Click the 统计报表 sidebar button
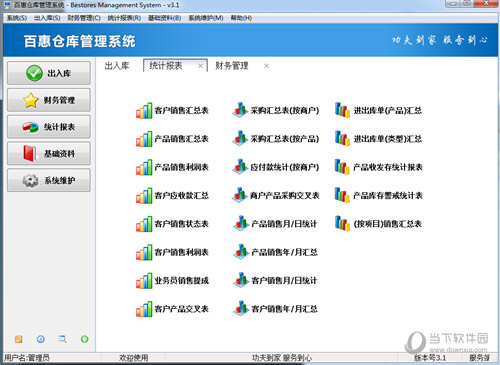 click(x=49, y=127)
